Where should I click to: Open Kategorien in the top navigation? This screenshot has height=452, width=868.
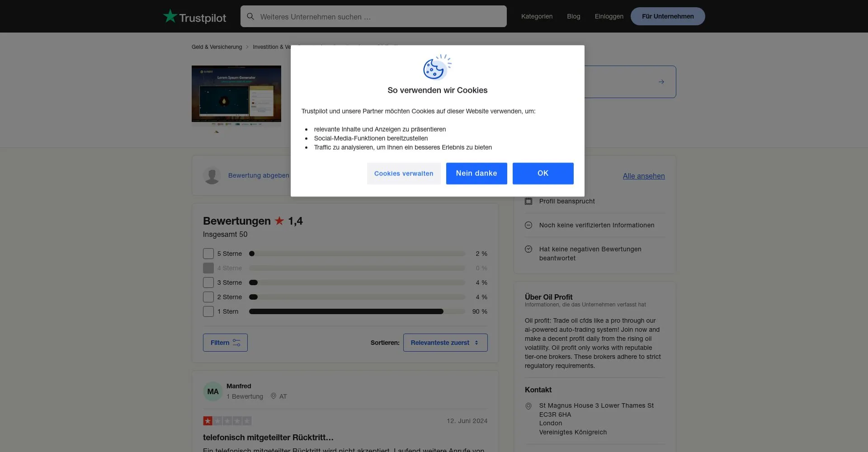(x=537, y=16)
